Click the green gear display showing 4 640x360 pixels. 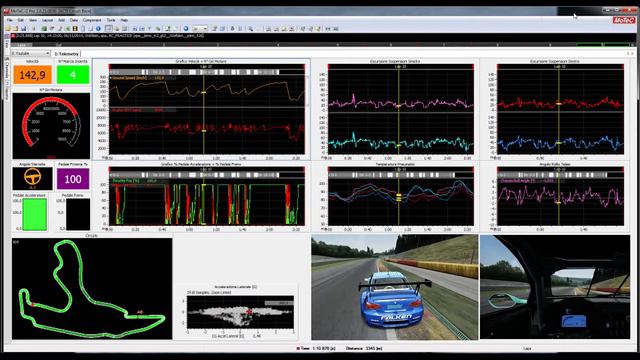73,75
